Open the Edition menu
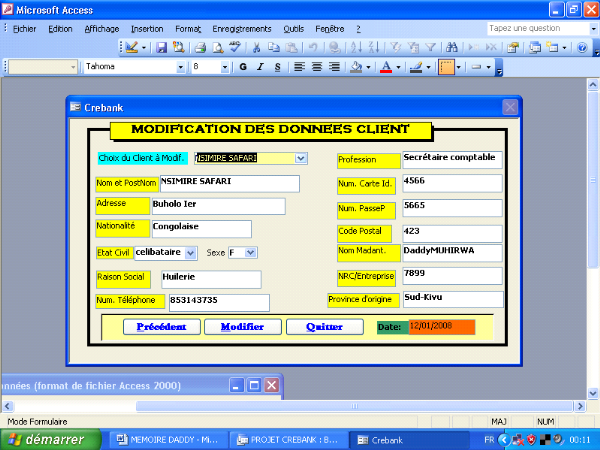Screen dimensions: 600x450 pos(60,29)
